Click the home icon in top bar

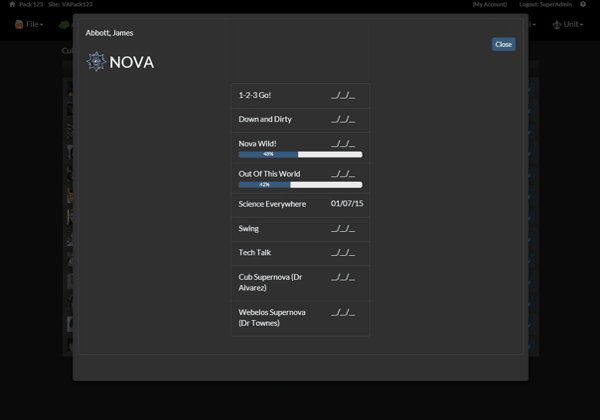click(x=12, y=4)
